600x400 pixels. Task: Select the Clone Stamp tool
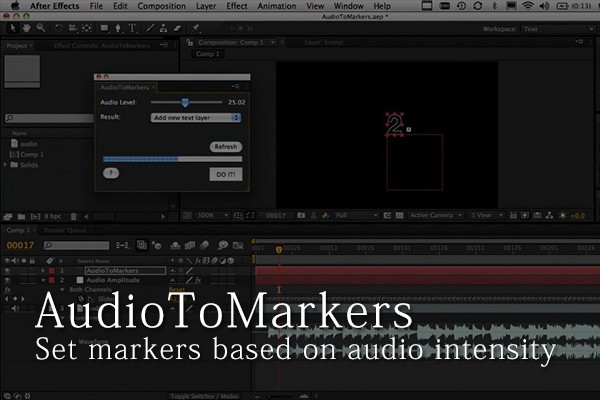163,28
